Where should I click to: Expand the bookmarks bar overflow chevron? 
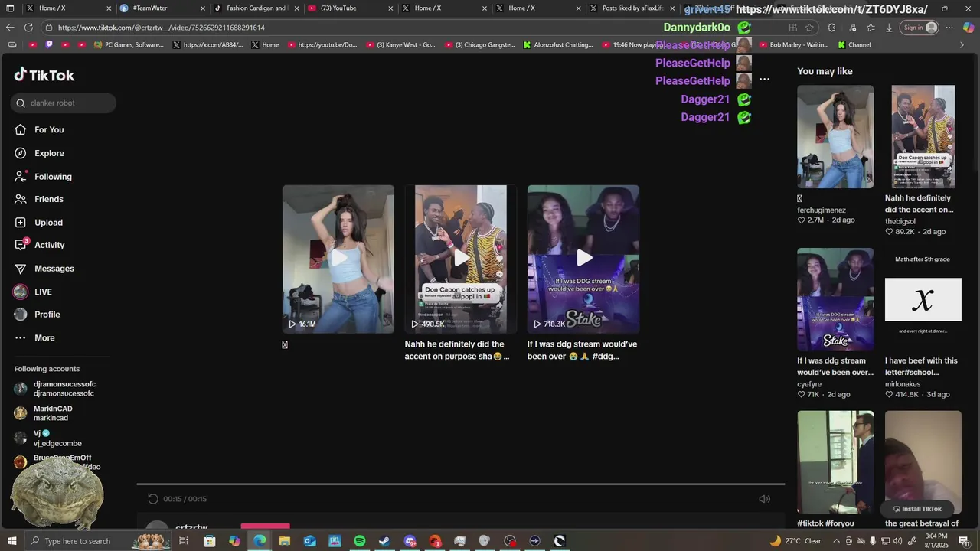point(962,45)
